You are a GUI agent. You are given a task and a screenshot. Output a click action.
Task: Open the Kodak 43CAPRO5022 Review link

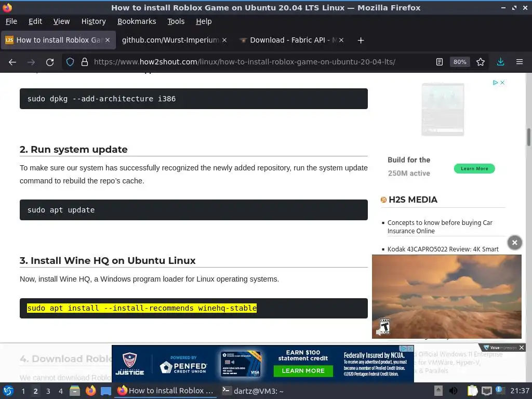443,249
